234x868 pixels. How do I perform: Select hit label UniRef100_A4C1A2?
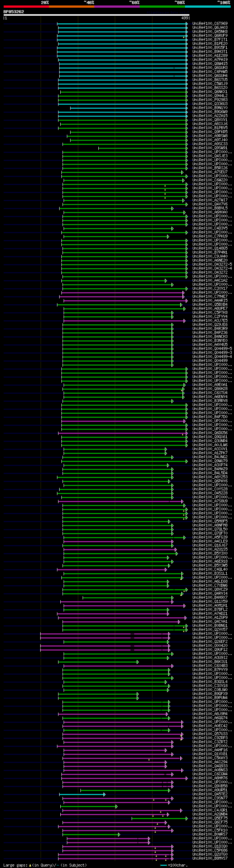pyautogui.click(x=210, y=280)
